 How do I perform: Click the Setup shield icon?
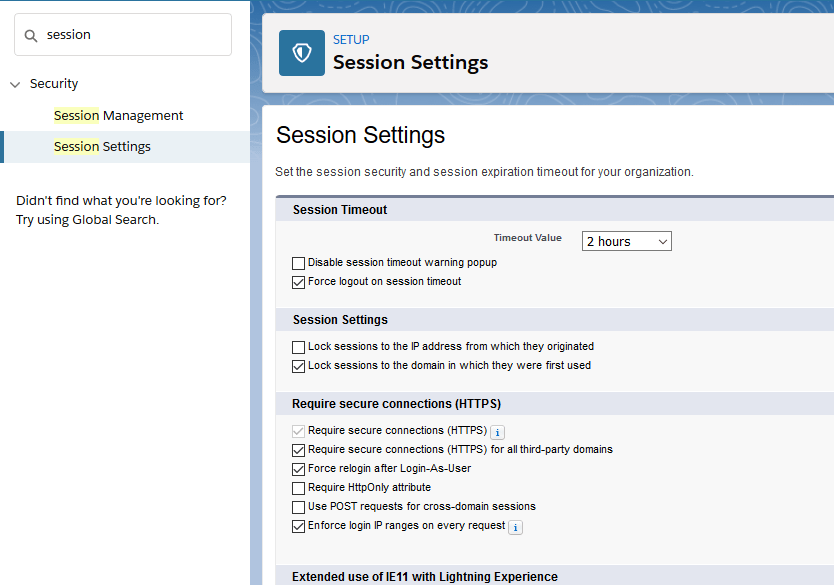point(301,53)
